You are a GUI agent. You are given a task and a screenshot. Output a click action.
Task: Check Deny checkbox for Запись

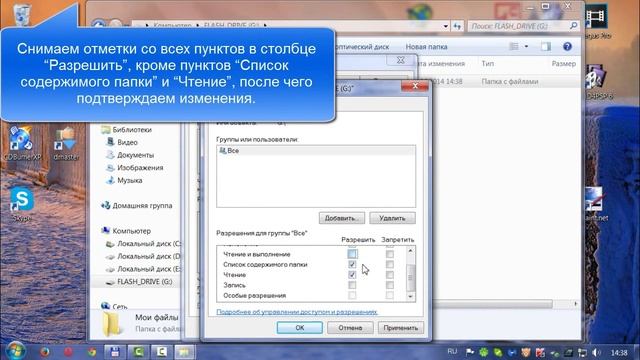pos(390,285)
